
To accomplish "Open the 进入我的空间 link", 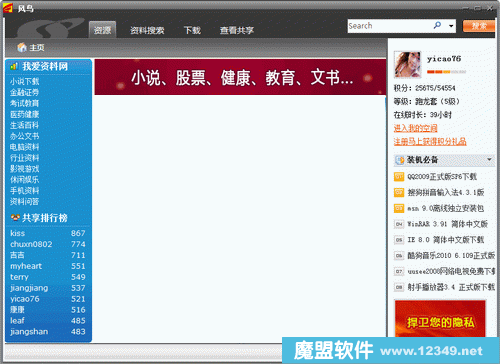I will pos(415,128).
